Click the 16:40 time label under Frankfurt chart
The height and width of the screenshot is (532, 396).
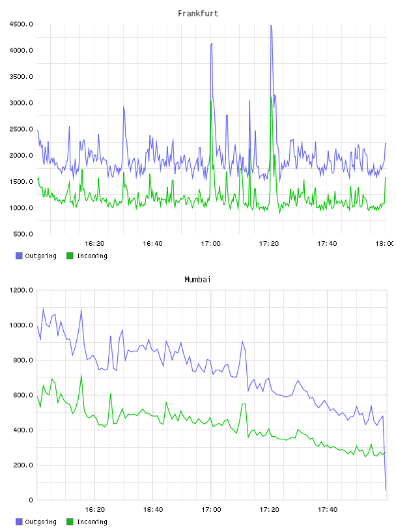[152, 244]
